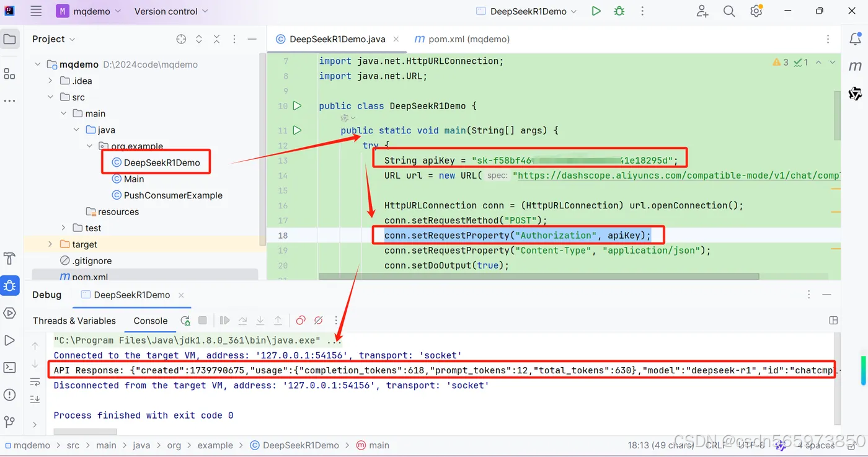Stop the debug process
This screenshot has height=457, width=868.
point(202,321)
